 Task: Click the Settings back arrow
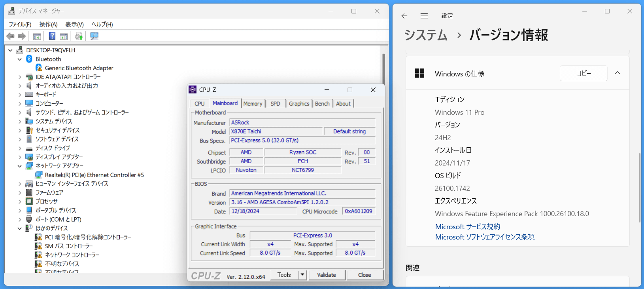pyautogui.click(x=404, y=16)
